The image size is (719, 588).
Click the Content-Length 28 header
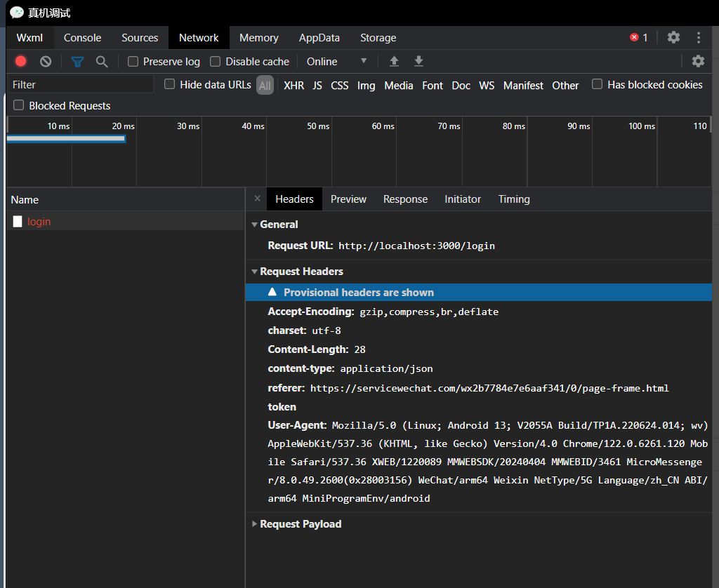click(317, 349)
